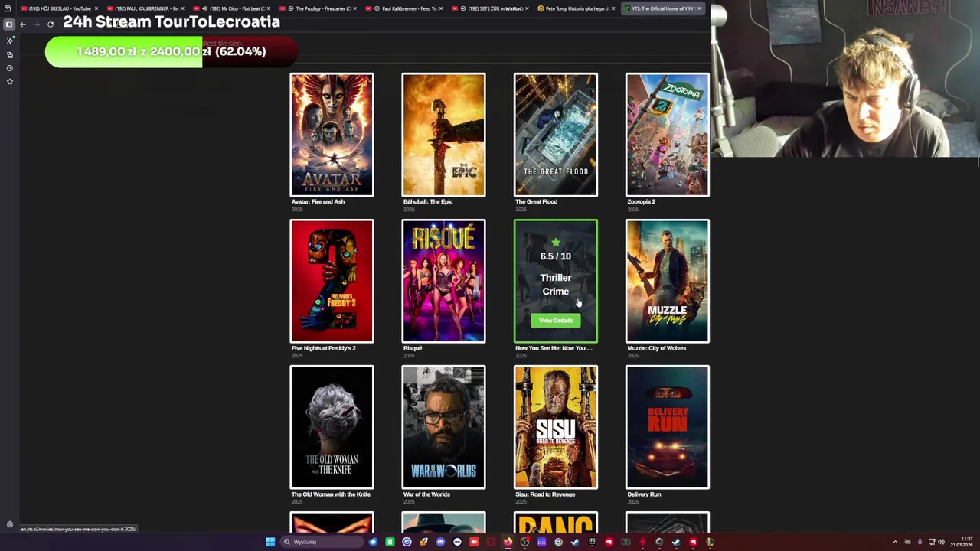Open Avatar: Fire and Ash title link

tap(318, 201)
